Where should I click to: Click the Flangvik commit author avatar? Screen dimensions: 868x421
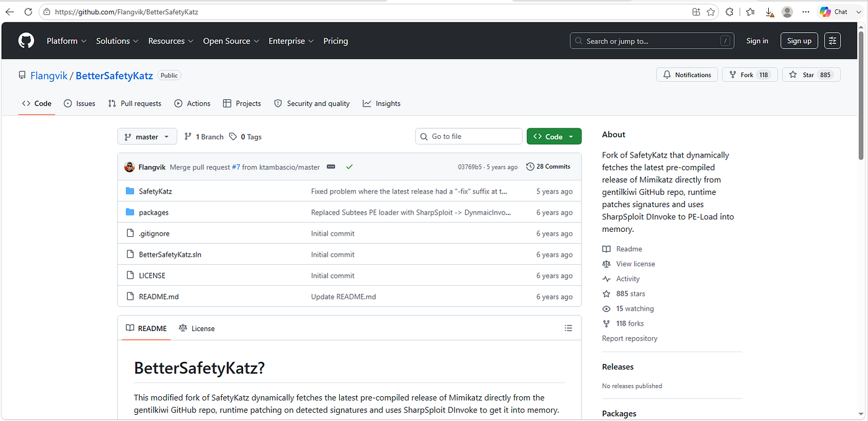coord(130,167)
